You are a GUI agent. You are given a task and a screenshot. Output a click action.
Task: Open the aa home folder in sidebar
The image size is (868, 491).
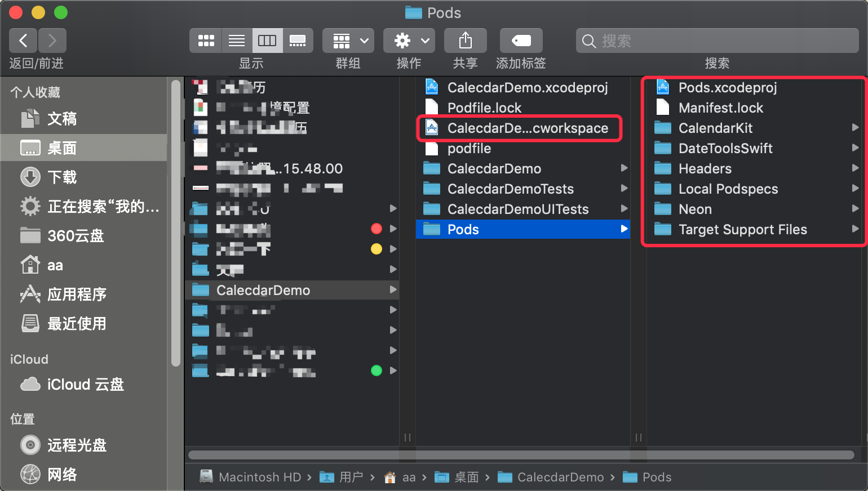pos(85,265)
